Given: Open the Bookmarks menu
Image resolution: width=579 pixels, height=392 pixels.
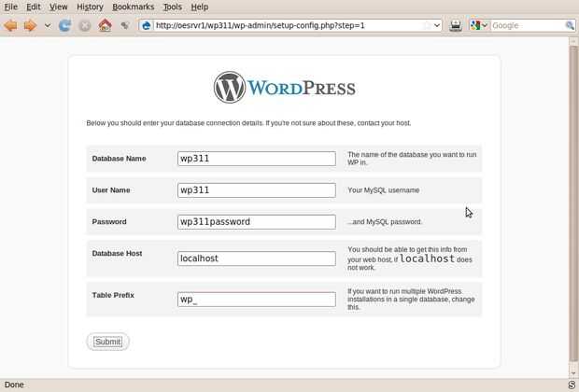Looking at the screenshot, I should click(x=134, y=7).
